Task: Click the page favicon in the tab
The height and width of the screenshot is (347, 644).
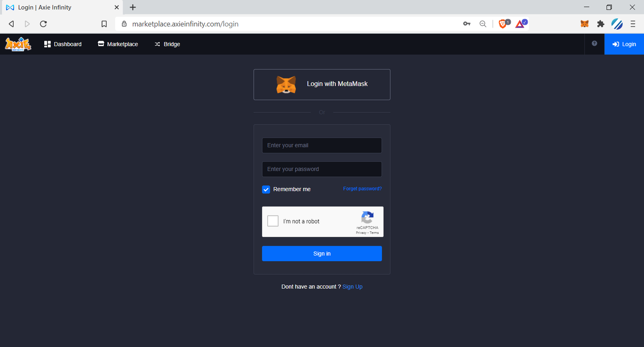Action: pos(10,8)
